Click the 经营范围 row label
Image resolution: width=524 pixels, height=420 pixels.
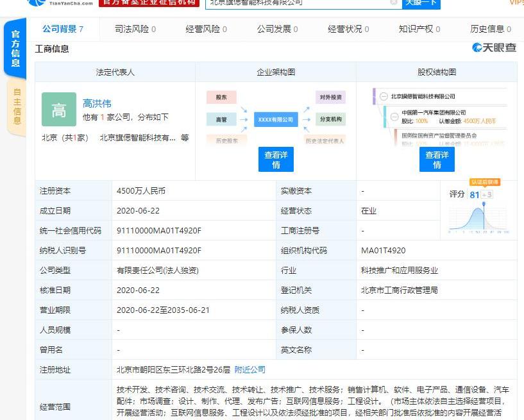(x=55, y=407)
